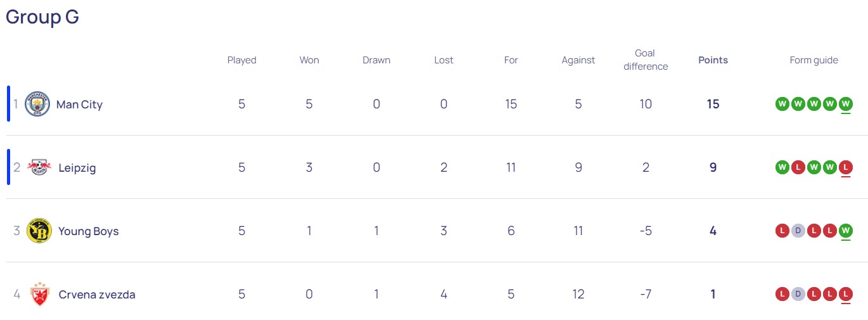Open the Young Boys team link
868x320 pixels.
pyautogui.click(x=88, y=231)
